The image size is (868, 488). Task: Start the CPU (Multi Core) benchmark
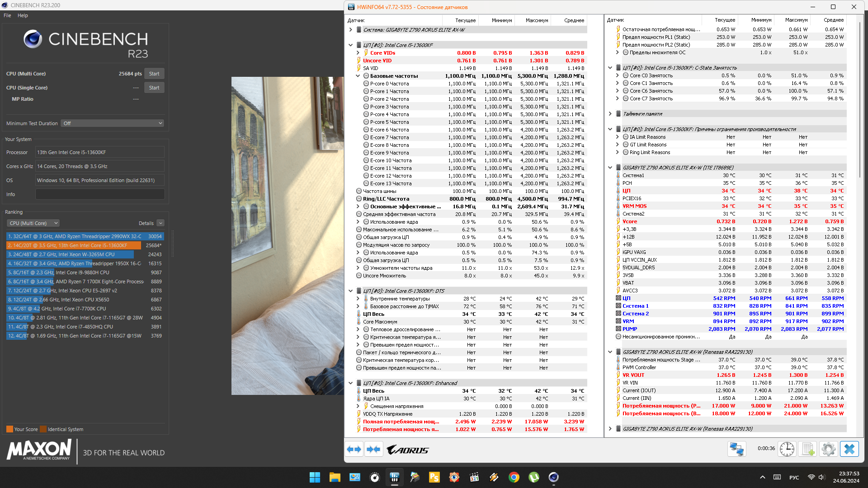pos(154,74)
